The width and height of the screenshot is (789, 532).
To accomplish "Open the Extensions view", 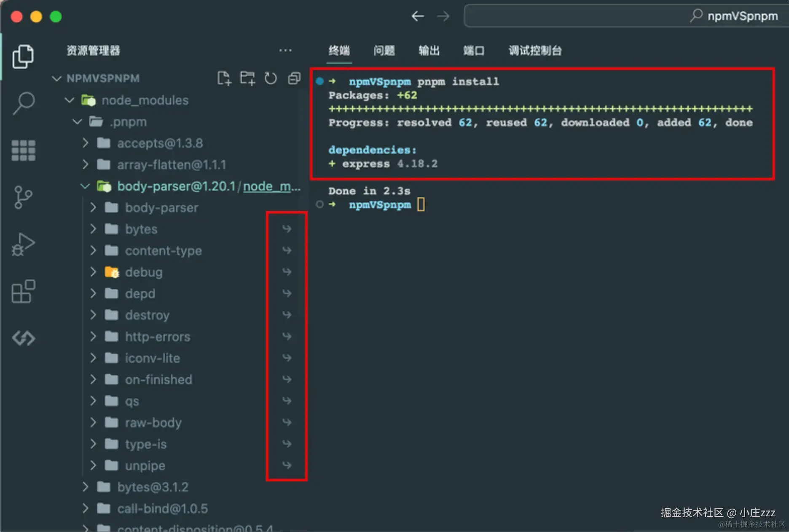I will [x=23, y=291].
